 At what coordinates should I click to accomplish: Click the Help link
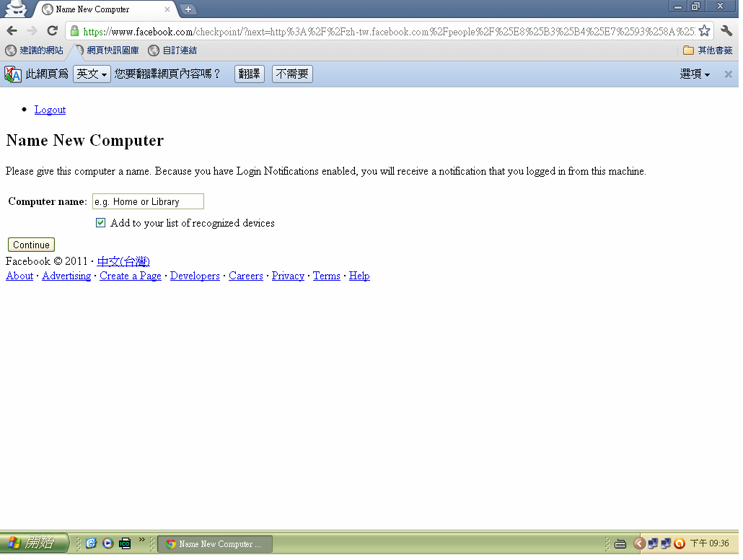(x=359, y=276)
